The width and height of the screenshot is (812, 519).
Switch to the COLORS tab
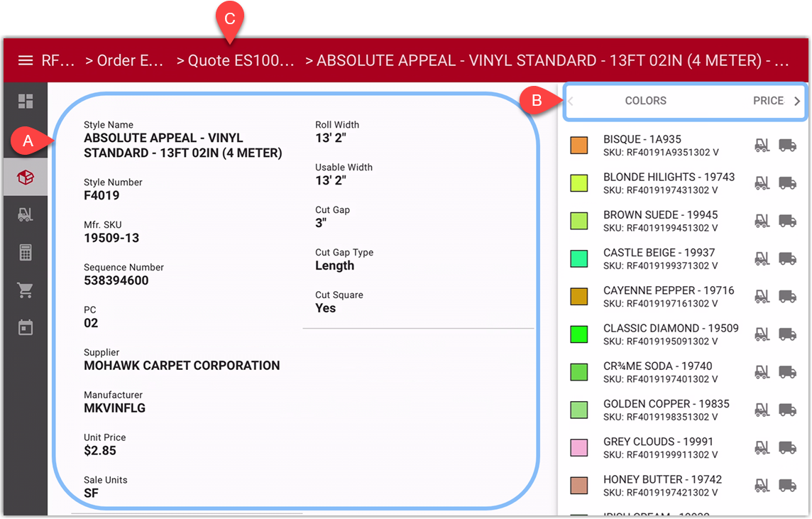pyautogui.click(x=646, y=101)
